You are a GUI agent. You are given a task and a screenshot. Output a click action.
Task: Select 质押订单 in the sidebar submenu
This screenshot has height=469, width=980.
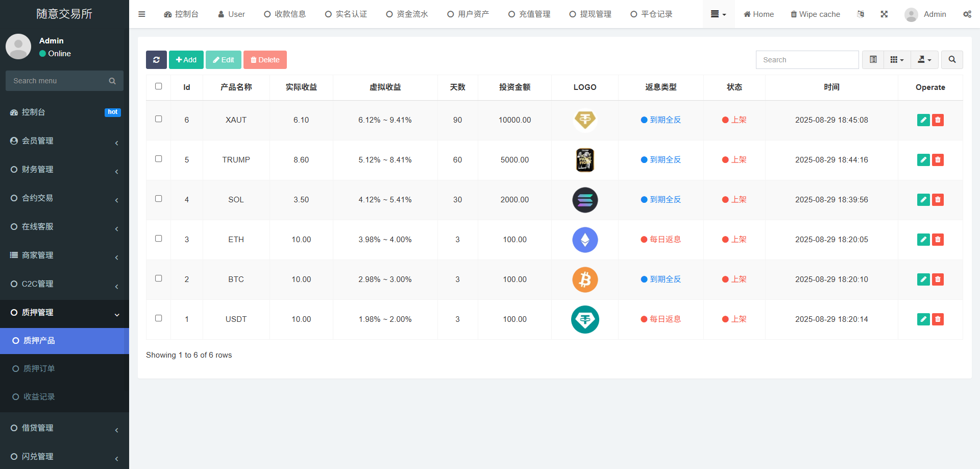point(39,368)
